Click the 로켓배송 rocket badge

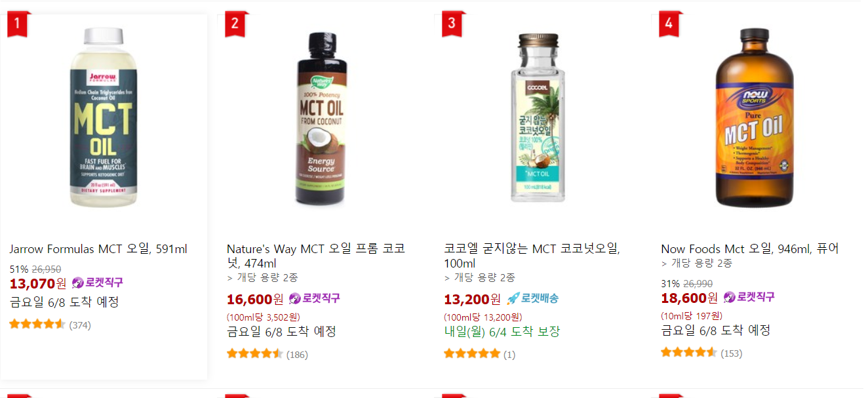(532, 298)
